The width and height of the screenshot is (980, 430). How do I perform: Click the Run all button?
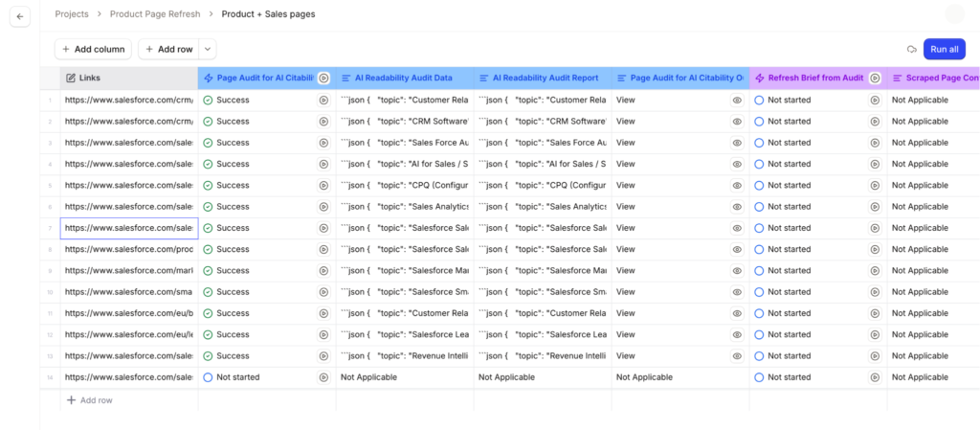(x=945, y=50)
